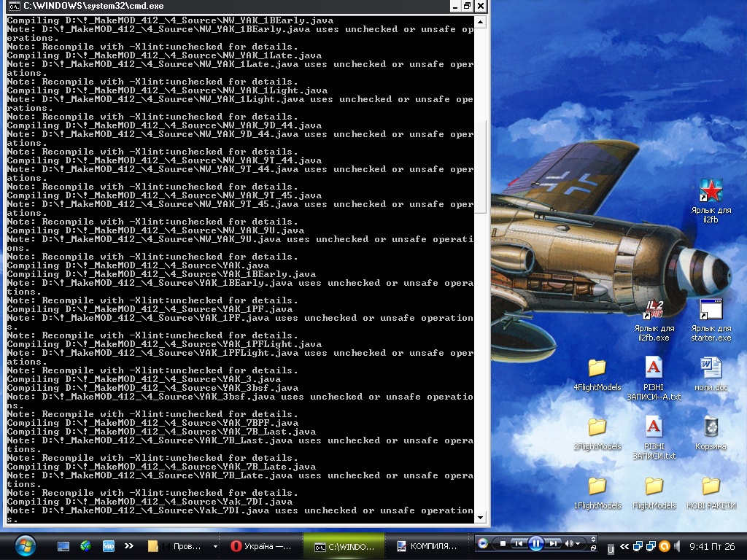Open the media player volume dropdown arrow
The width and height of the screenshot is (747, 560).
tap(578, 544)
